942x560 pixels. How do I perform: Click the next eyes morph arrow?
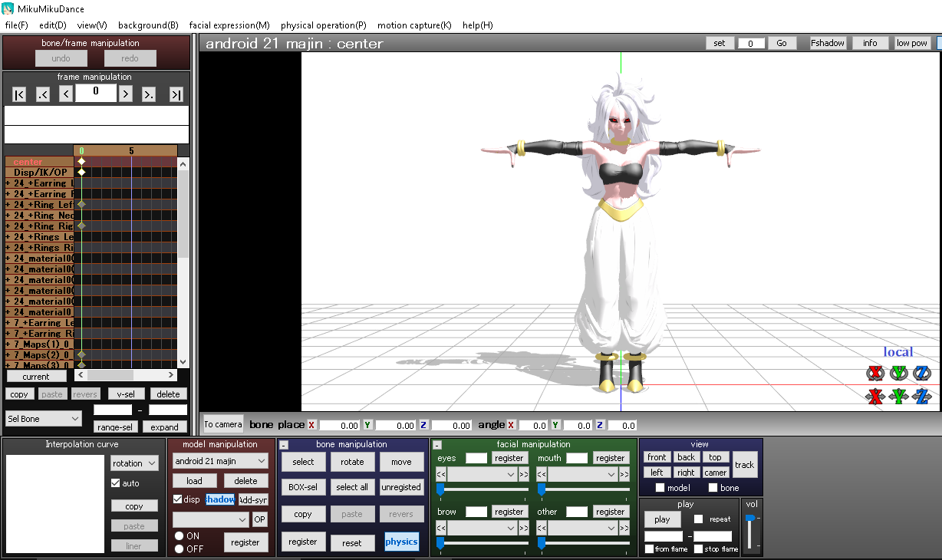coord(524,475)
